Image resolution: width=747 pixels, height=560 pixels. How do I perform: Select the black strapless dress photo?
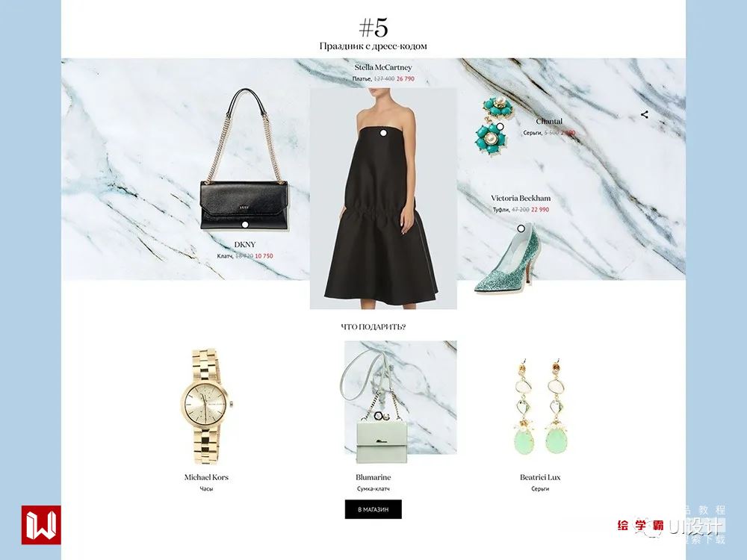coord(383,199)
